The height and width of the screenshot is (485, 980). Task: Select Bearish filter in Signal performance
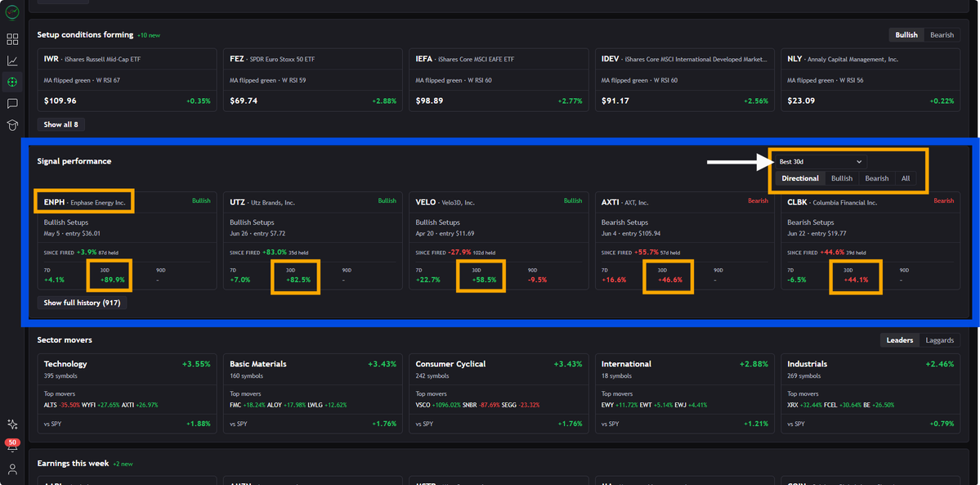pyautogui.click(x=876, y=178)
